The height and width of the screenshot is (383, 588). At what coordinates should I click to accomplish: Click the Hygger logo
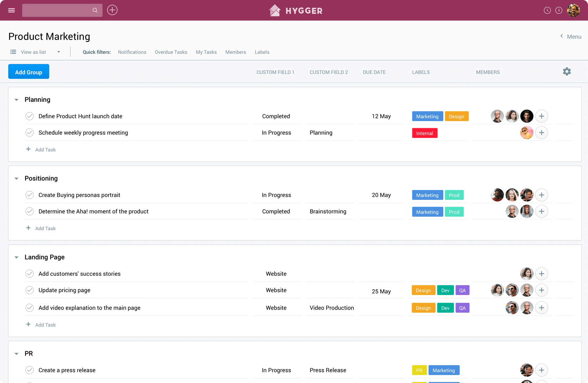click(x=295, y=10)
